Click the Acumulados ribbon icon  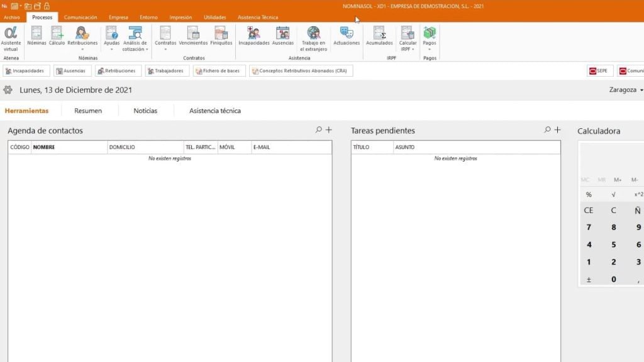tap(379, 36)
